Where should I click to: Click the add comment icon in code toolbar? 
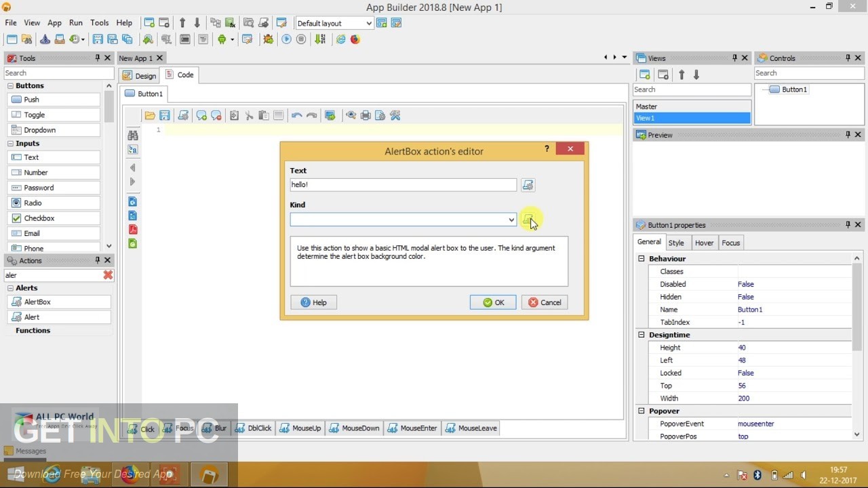point(201,116)
